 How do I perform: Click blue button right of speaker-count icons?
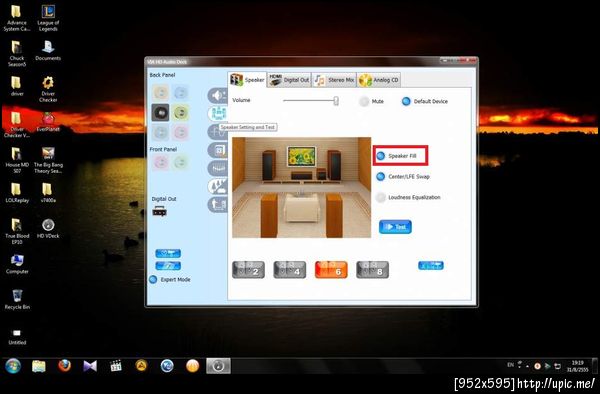click(x=431, y=265)
